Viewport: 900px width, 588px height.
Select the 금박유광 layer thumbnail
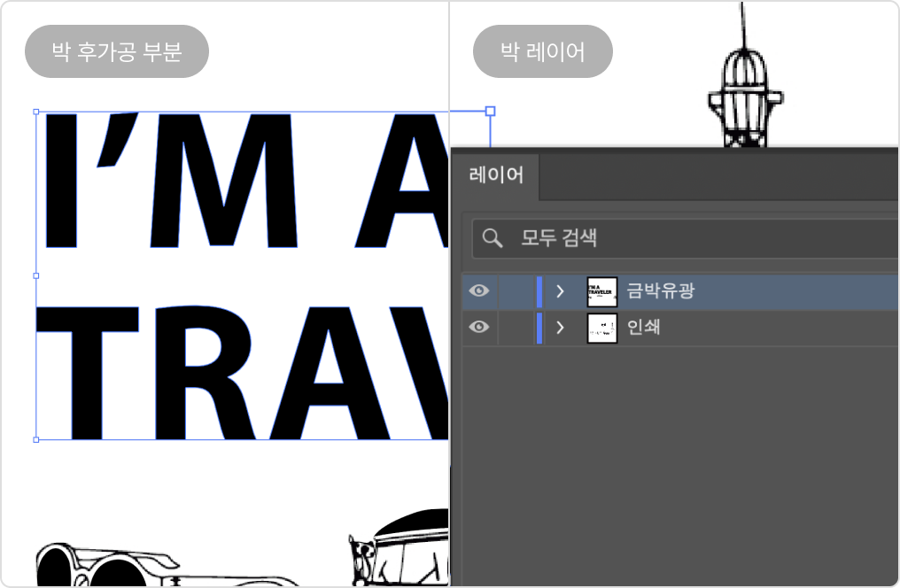point(601,291)
